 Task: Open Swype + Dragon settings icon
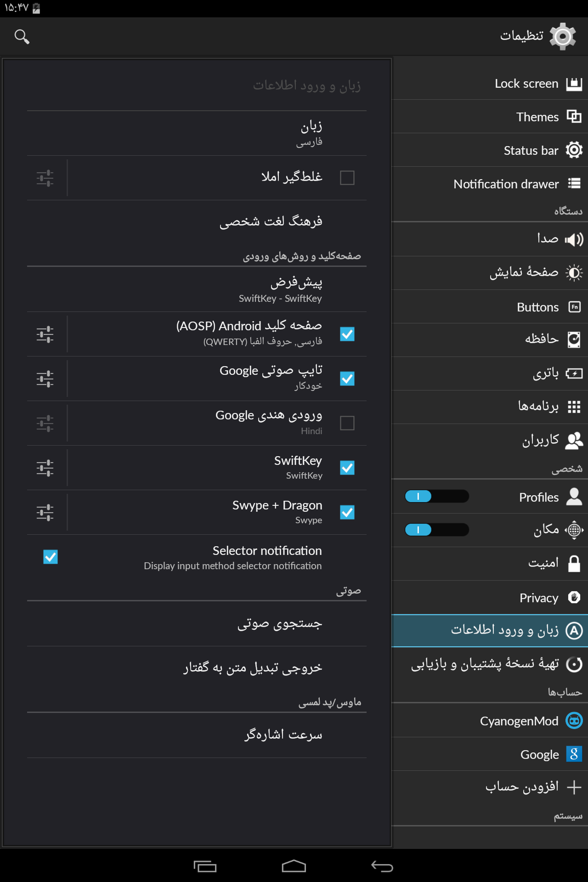(x=45, y=512)
